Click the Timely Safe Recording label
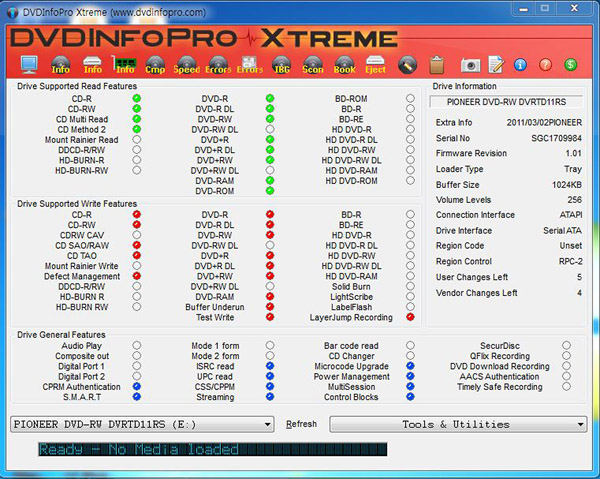The height and width of the screenshot is (479, 600). click(x=499, y=387)
